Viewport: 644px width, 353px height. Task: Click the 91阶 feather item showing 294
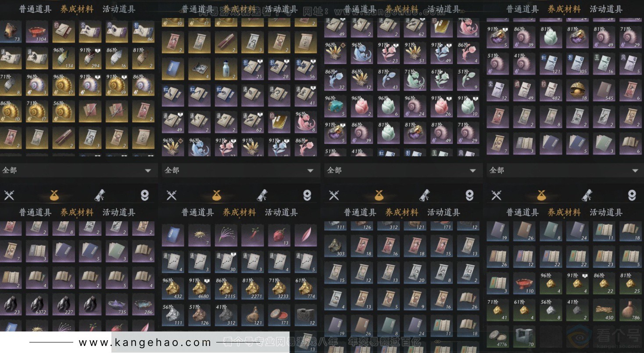[90, 58]
